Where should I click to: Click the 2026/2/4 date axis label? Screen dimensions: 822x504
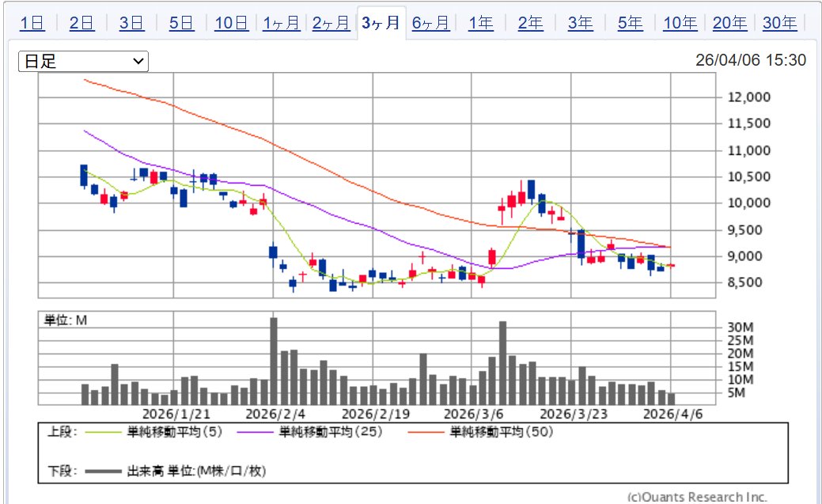pos(275,414)
